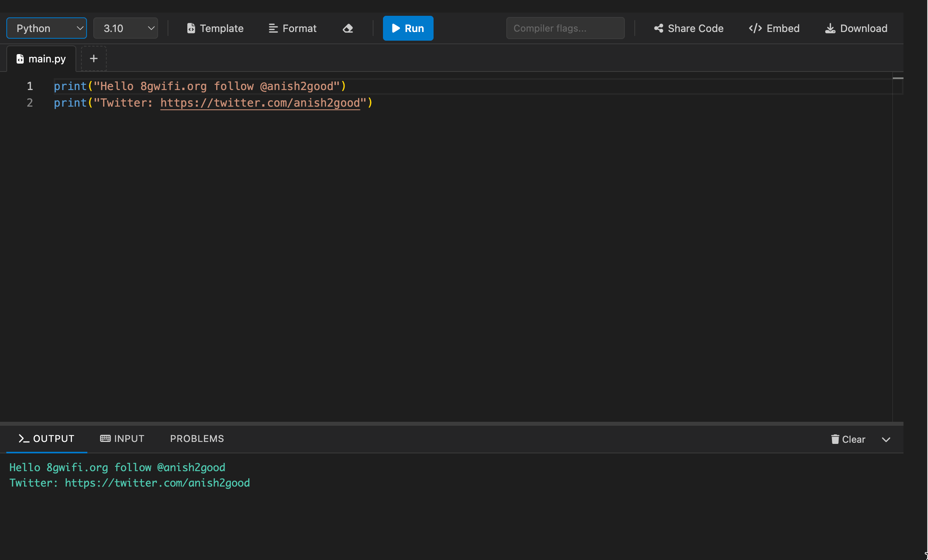Clear the output console
This screenshot has height=560, width=928.
(x=848, y=439)
